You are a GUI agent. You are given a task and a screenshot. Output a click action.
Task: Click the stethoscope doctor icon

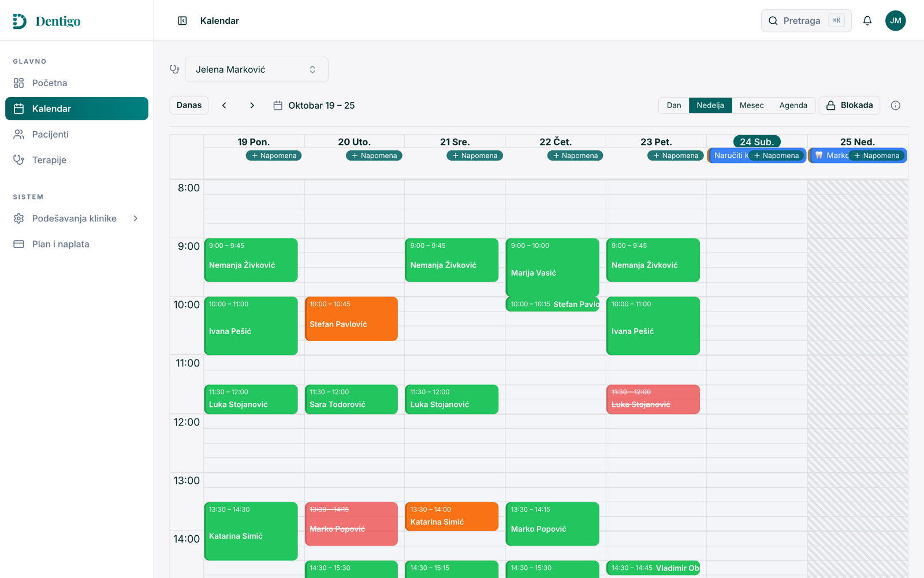pos(174,69)
